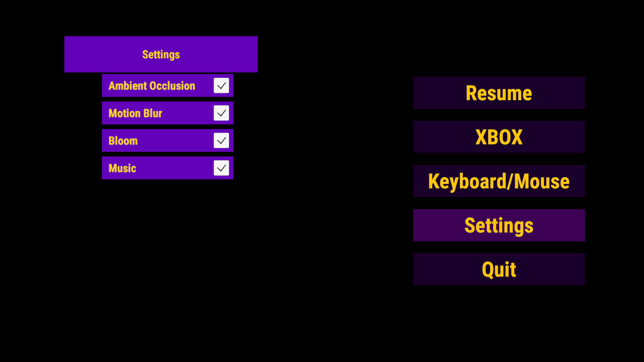This screenshot has height=362, width=644.
Task: Click the Ambient Occlusion label text
Action: (152, 86)
